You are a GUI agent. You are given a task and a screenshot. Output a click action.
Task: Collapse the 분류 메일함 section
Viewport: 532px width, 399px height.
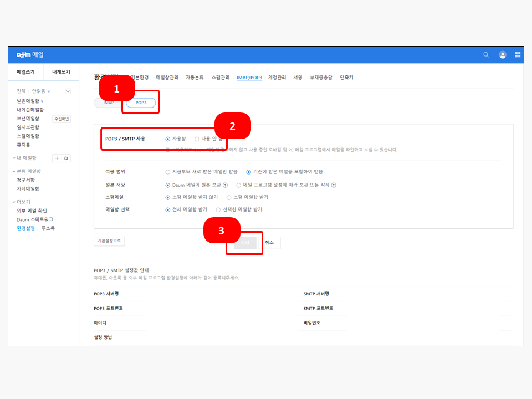tap(13, 172)
